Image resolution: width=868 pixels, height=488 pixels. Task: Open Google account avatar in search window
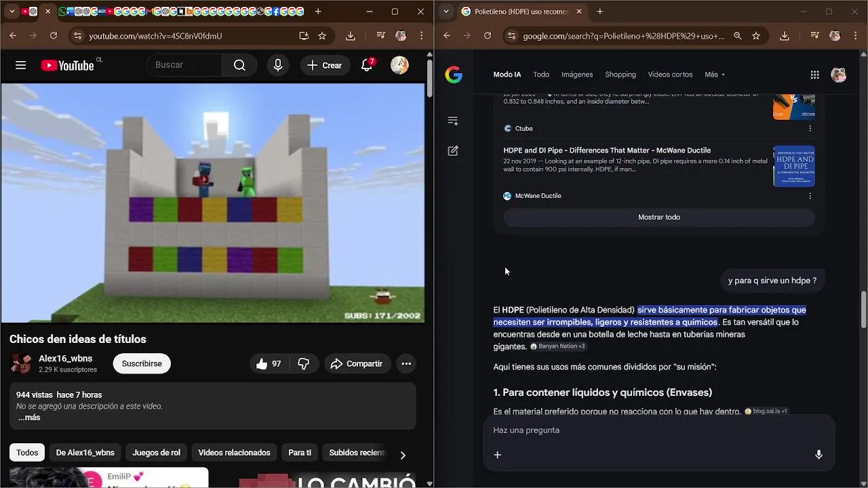pos(839,75)
